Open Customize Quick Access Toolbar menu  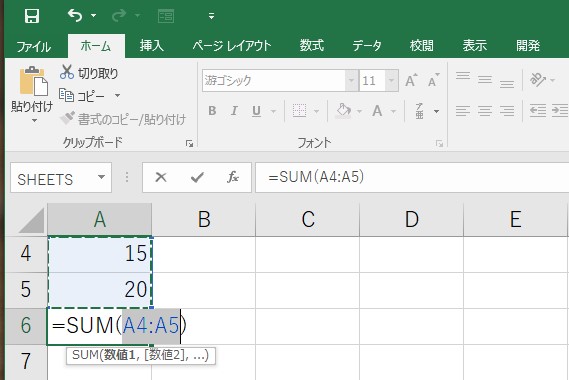point(211,16)
